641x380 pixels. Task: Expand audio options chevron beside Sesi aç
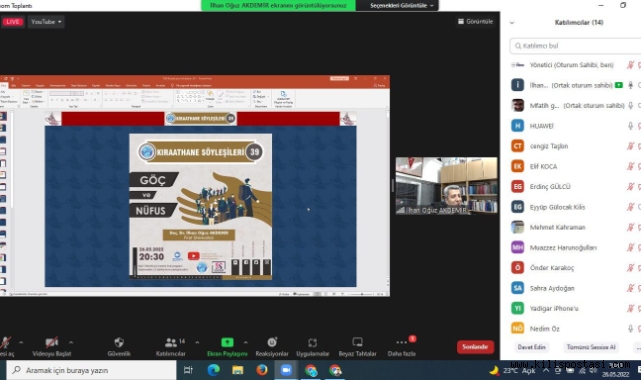pos(21,342)
